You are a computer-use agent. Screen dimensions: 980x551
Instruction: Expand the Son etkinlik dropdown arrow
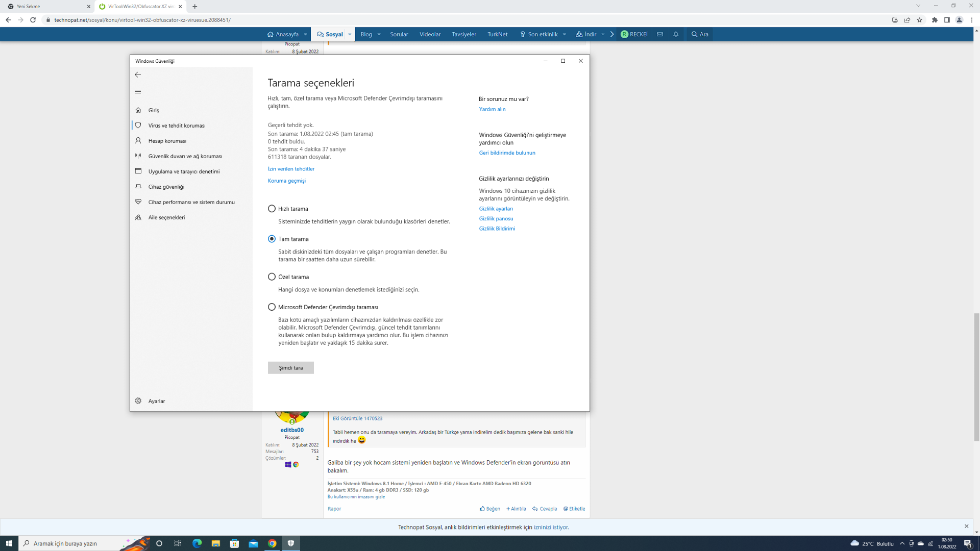pyautogui.click(x=565, y=34)
